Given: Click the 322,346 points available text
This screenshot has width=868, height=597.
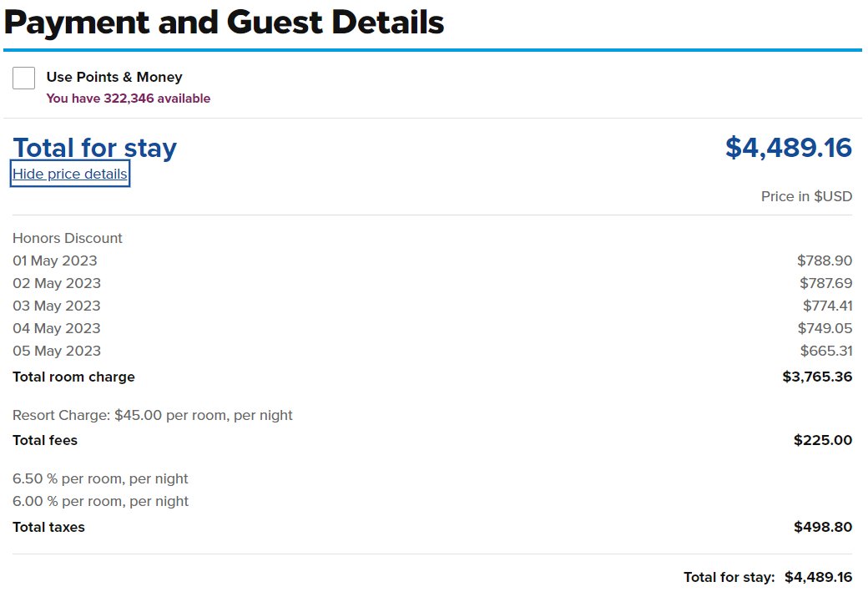Looking at the screenshot, I should [x=128, y=99].
